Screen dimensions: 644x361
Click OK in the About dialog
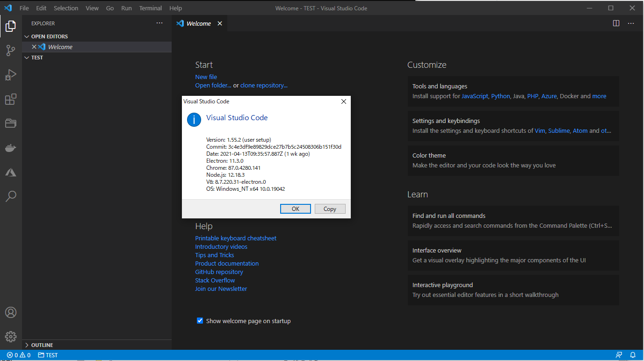point(296,209)
